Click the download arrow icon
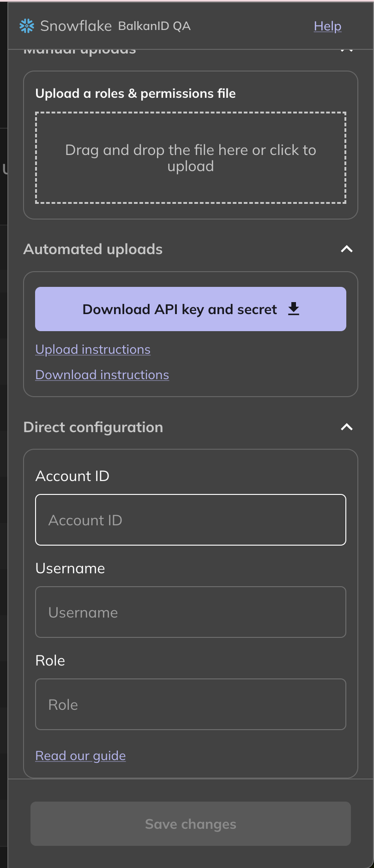Image resolution: width=374 pixels, height=868 pixels. click(294, 309)
